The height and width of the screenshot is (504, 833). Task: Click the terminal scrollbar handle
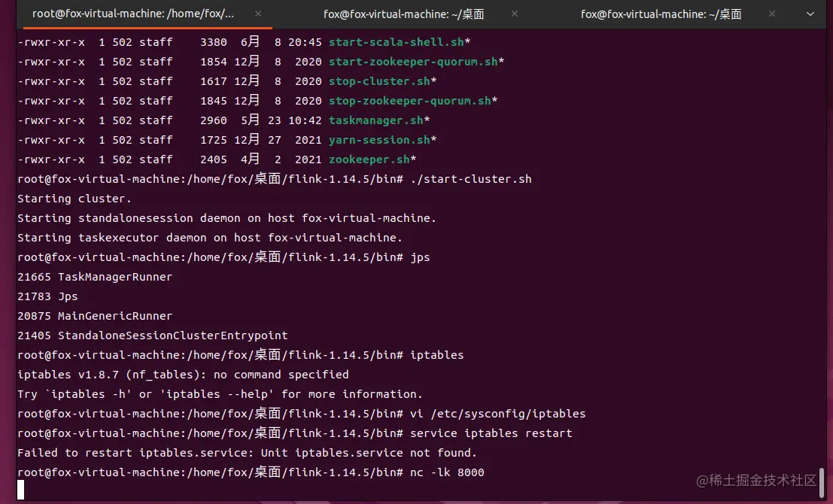point(821,481)
